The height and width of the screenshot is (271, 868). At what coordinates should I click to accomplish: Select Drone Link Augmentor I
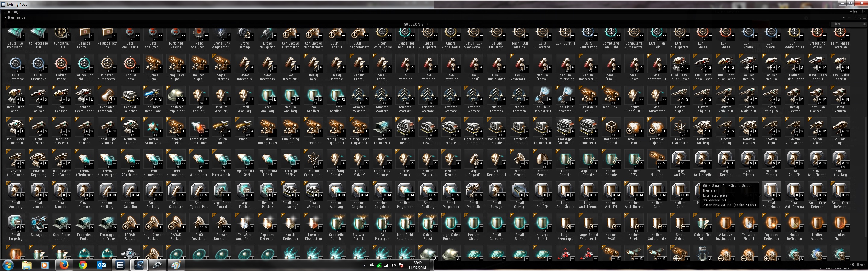click(222, 39)
